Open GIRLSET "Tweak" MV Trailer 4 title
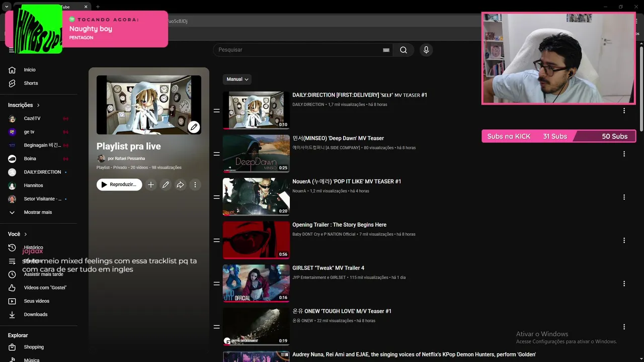 [x=328, y=268]
